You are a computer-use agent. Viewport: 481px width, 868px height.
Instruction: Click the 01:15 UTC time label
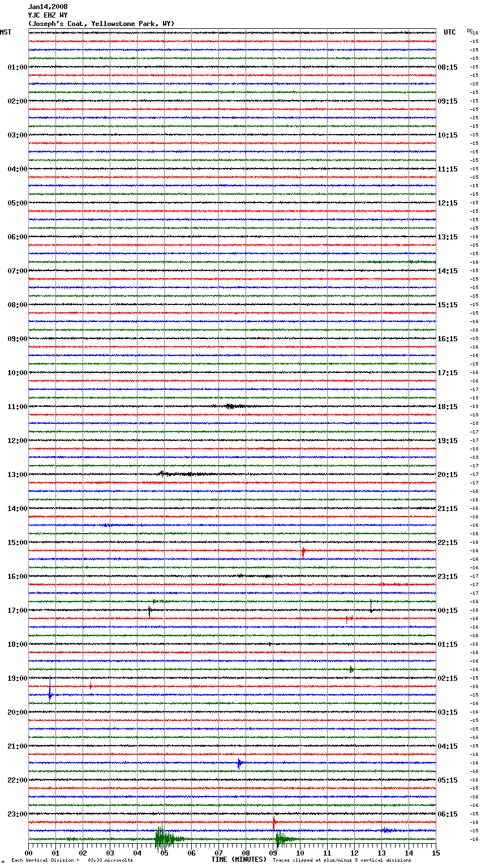click(448, 644)
